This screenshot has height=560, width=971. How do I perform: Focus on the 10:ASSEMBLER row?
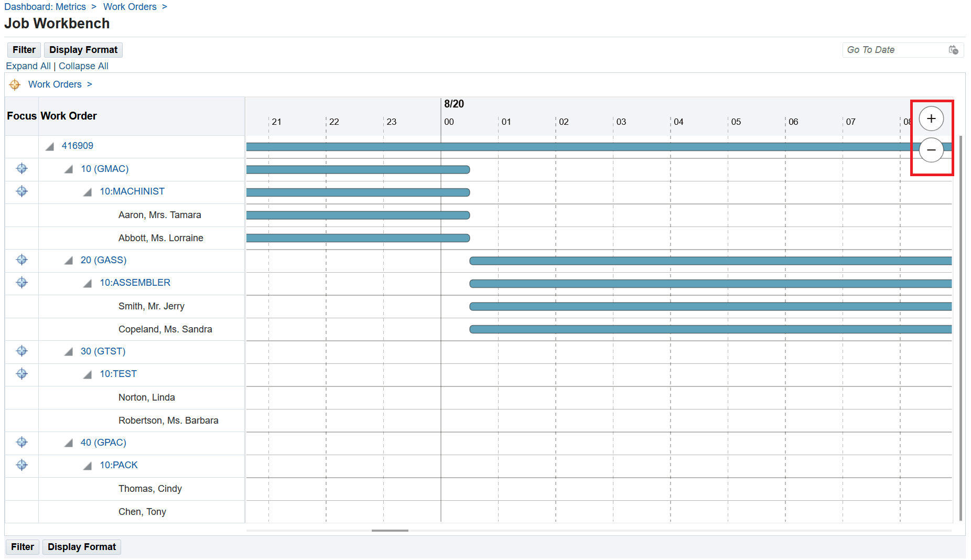tap(21, 283)
